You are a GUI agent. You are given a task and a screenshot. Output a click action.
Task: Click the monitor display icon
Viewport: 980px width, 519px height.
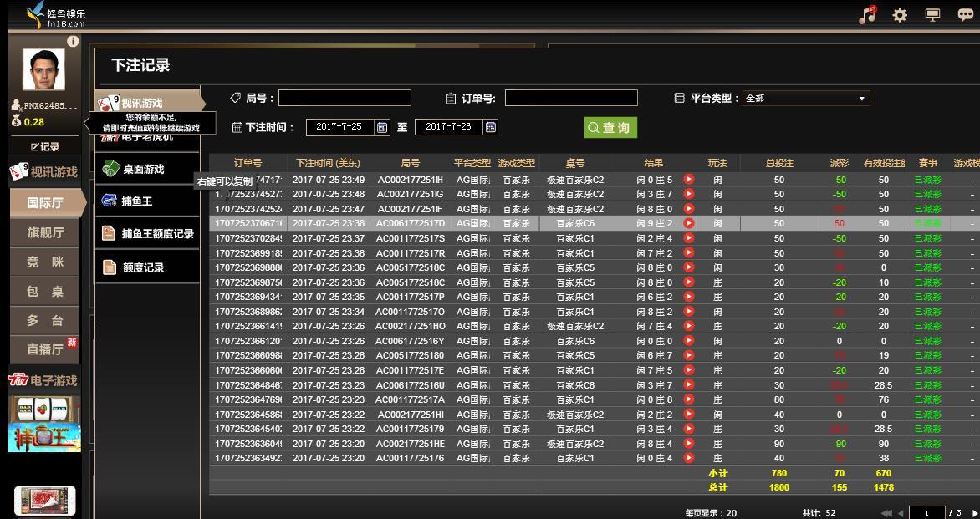coord(932,15)
